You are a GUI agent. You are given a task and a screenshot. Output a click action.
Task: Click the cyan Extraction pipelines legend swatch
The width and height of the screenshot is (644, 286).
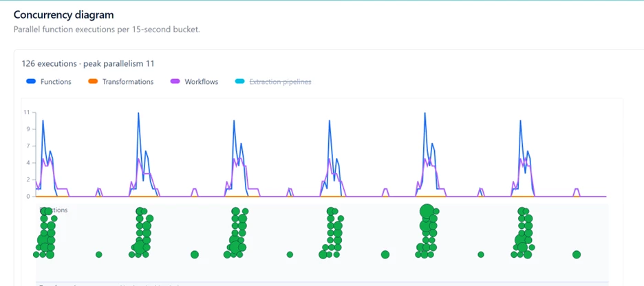(x=240, y=82)
